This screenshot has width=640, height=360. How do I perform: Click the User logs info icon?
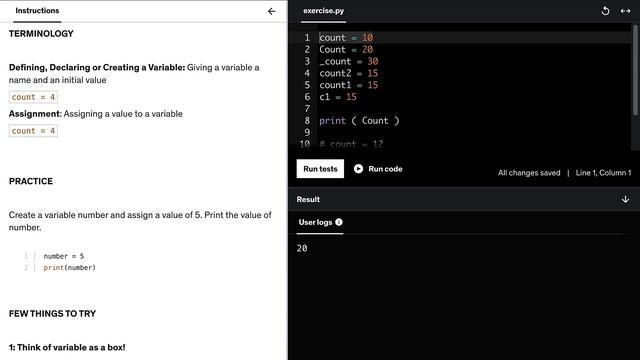339,222
